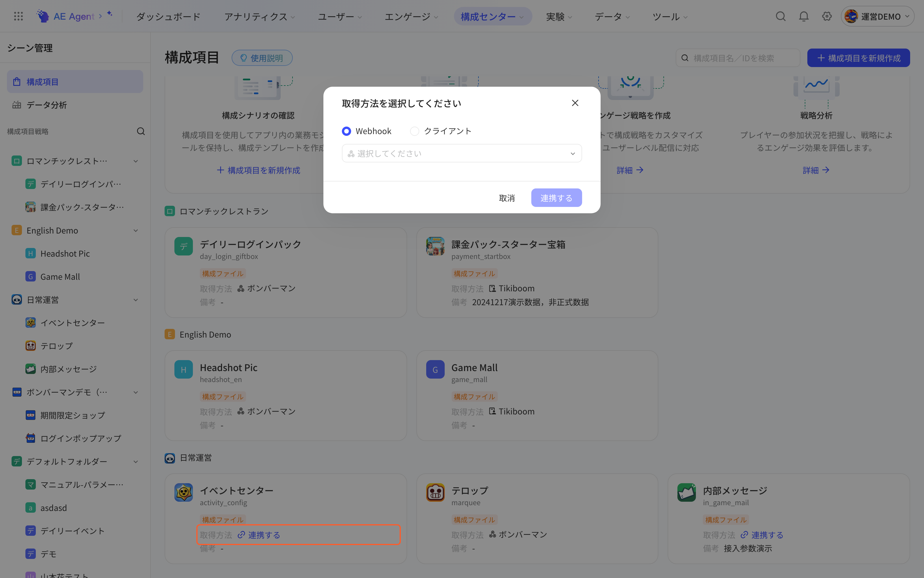The image size is (924, 578).
Task: Click 連携する link on イベントセンター card
Action: 259,535
